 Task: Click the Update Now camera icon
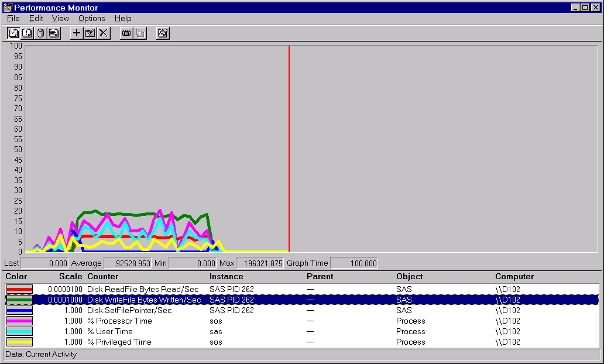pyautogui.click(x=126, y=33)
